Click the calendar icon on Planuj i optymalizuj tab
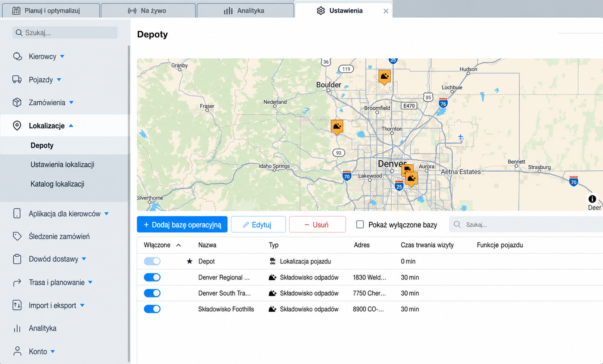This screenshot has width=603, height=364. (16, 11)
